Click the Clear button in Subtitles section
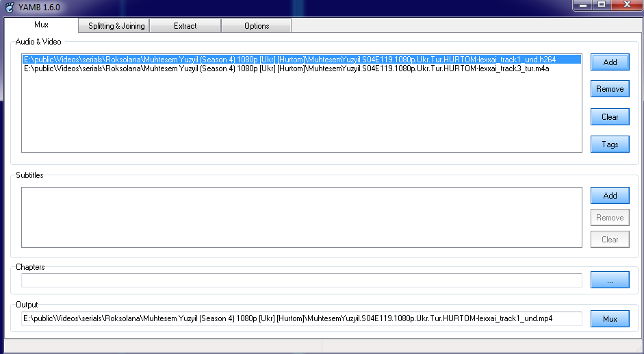The image size is (644, 354). click(x=610, y=240)
